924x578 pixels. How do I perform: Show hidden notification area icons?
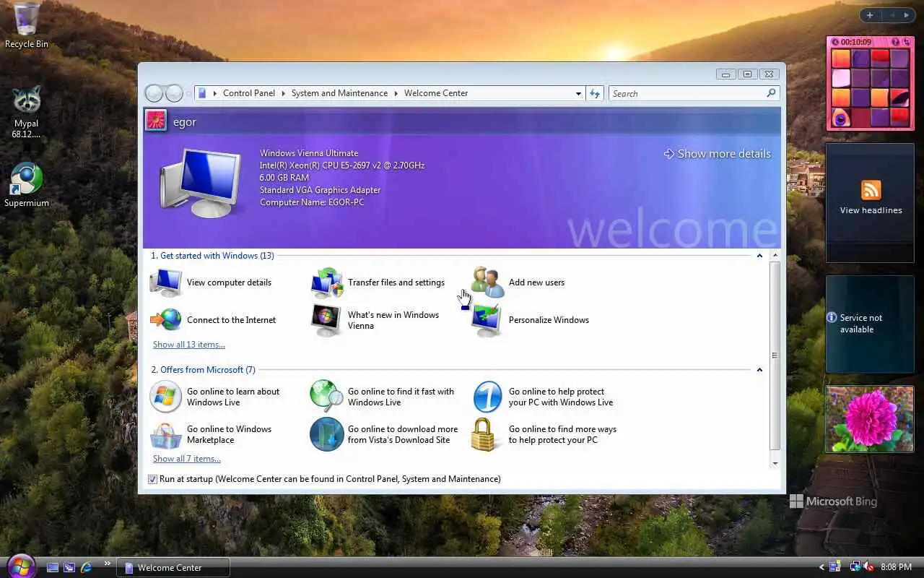pyautogui.click(x=821, y=567)
